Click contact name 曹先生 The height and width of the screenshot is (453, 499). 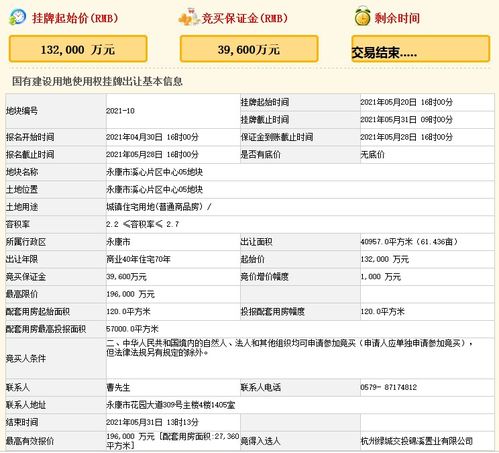[118, 387]
